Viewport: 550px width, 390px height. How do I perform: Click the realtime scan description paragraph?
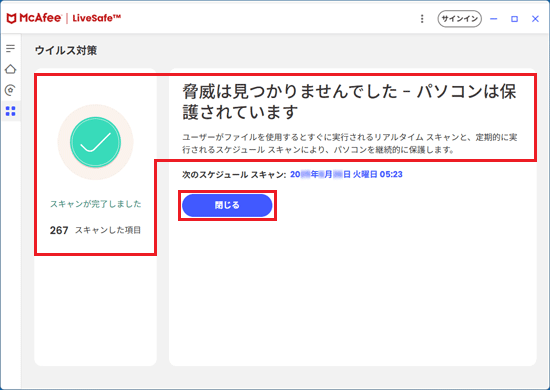pyautogui.click(x=349, y=143)
